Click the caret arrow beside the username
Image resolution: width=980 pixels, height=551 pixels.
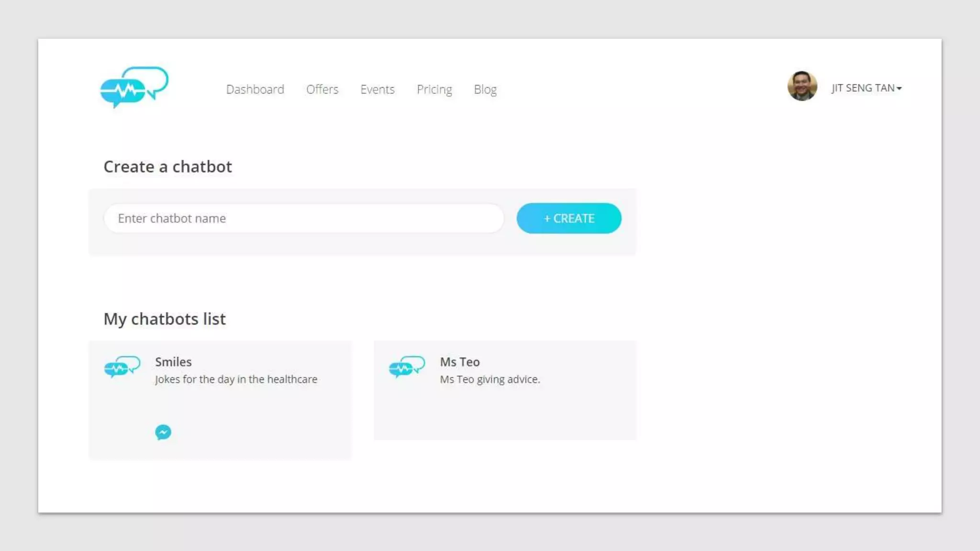point(899,88)
